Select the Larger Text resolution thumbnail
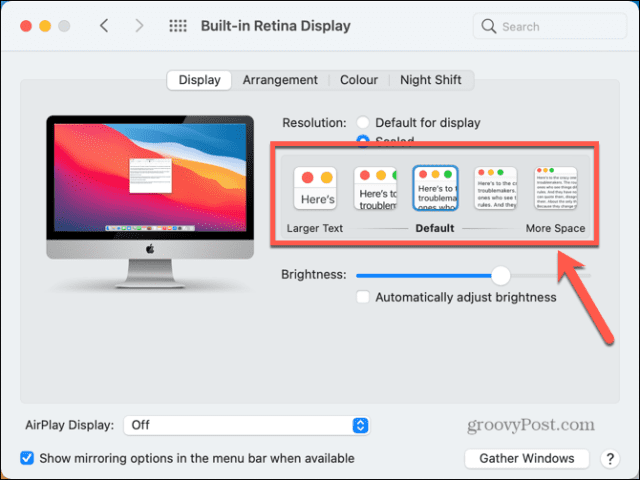Viewport: 640px width, 480px height. (x=315, y=189)
